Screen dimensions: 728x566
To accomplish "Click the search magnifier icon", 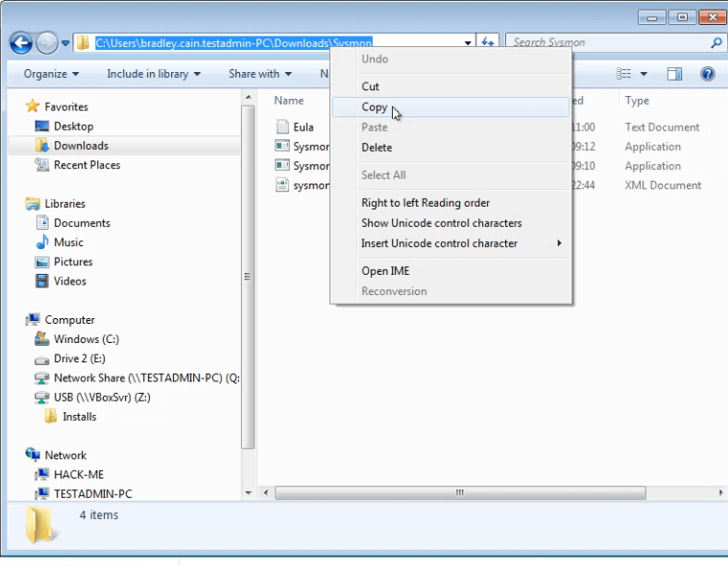I will point(716,43).
